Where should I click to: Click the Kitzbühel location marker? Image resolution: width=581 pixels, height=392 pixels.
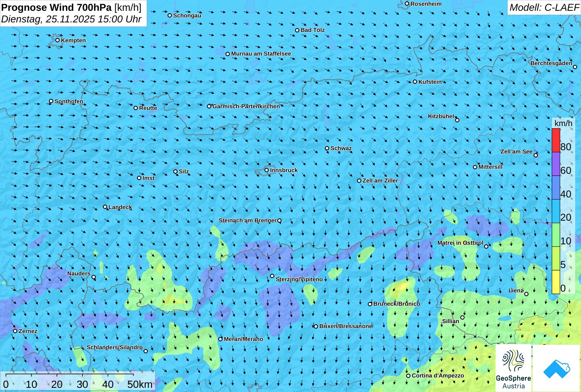(457, 120)
